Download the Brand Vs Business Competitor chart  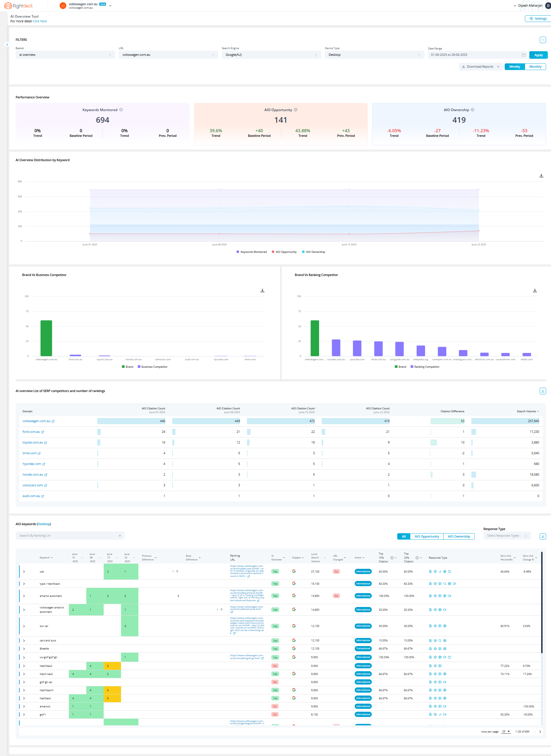pos(263,291)
